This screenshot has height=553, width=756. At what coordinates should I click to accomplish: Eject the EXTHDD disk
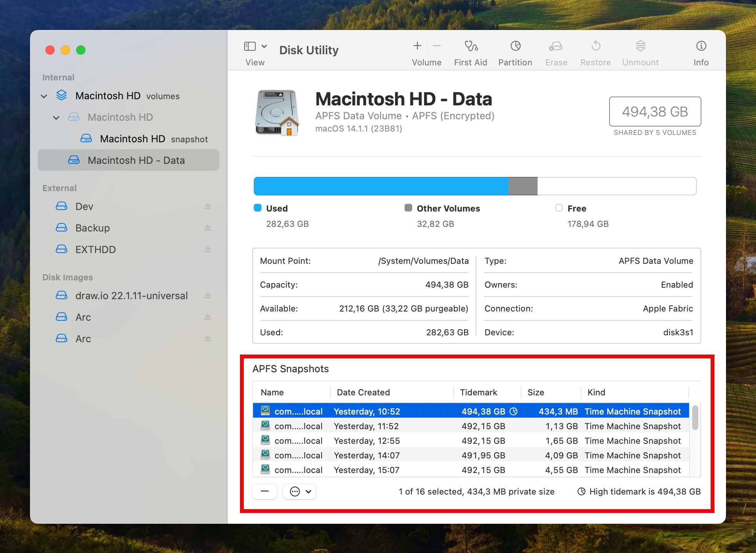tap(208, 250)
